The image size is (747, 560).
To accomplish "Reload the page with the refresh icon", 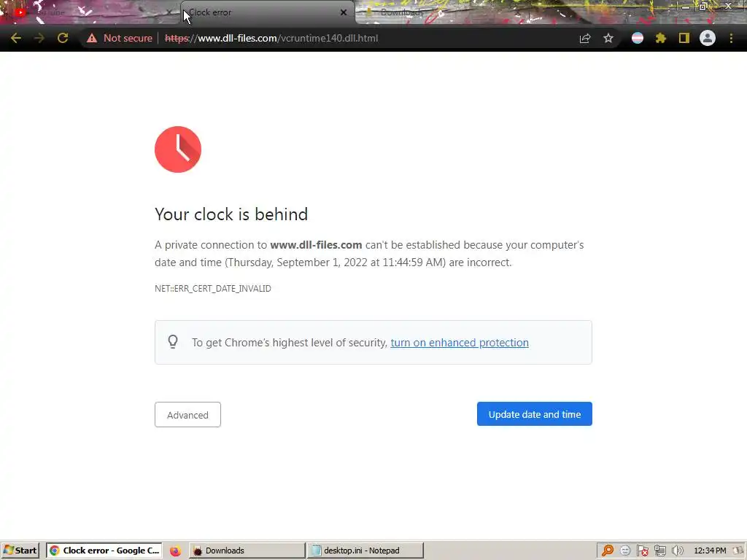I will pos(63,38).
